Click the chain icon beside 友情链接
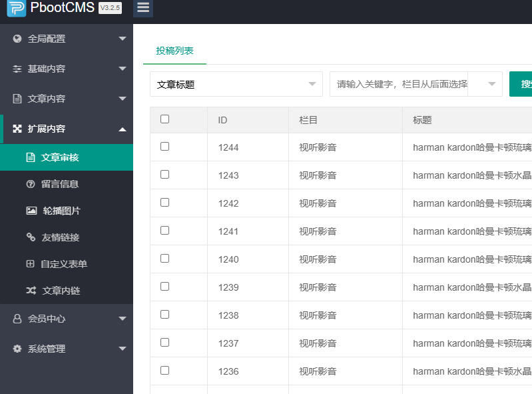This screenshot has height=394, width=532. click(x=31, y=237)
